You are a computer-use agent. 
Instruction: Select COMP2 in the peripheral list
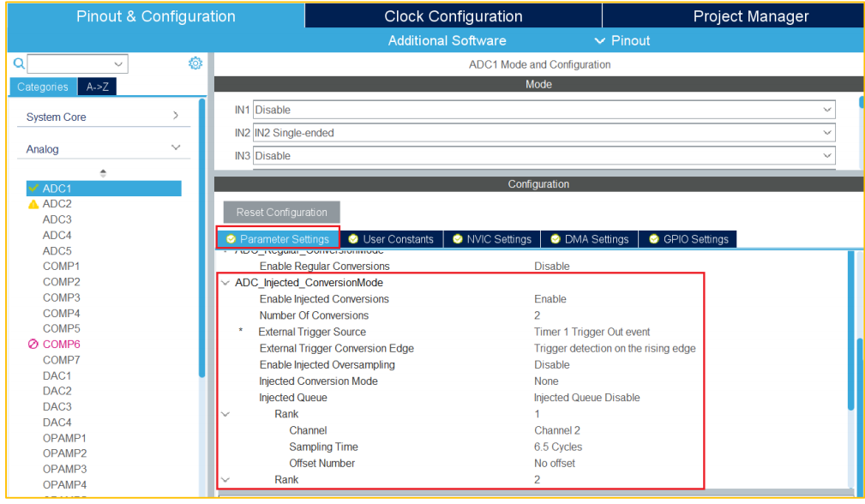click(61, 282)
